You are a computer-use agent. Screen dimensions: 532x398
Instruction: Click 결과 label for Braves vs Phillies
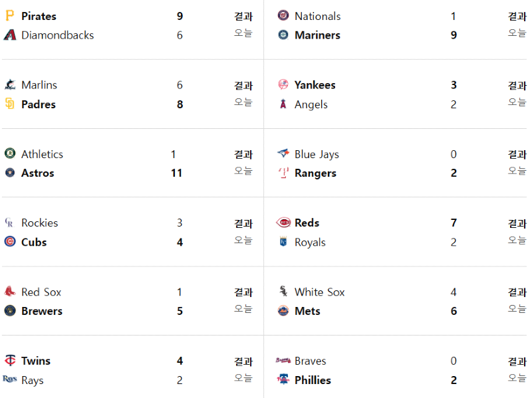tap(517, 361)
